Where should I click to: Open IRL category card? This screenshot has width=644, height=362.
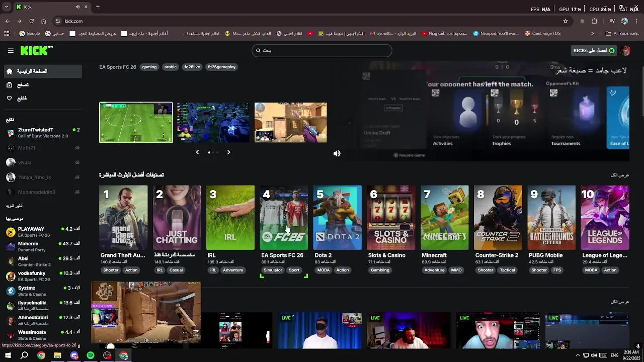point(230,218)
